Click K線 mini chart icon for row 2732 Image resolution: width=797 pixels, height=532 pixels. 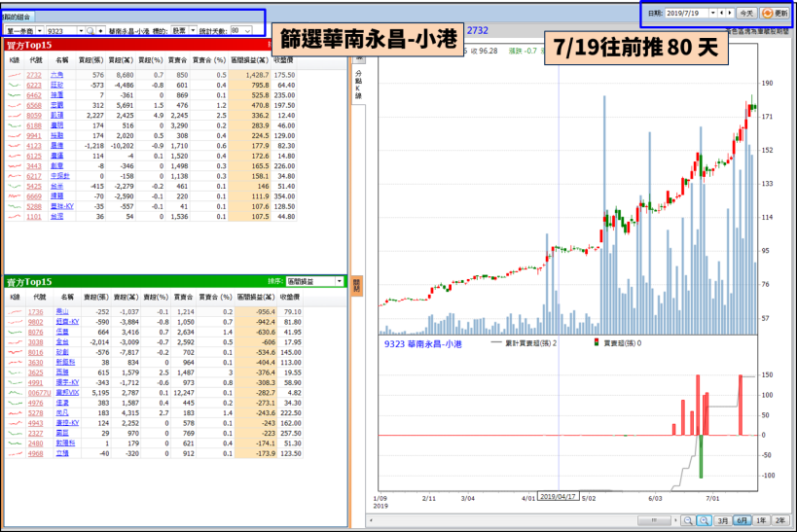coord(15,75)
